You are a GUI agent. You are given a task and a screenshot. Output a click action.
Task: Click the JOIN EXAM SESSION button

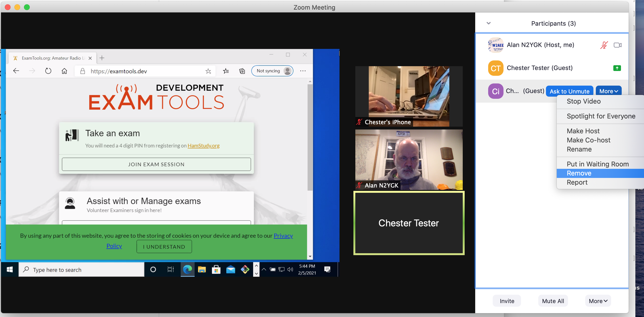click(157, 164)
